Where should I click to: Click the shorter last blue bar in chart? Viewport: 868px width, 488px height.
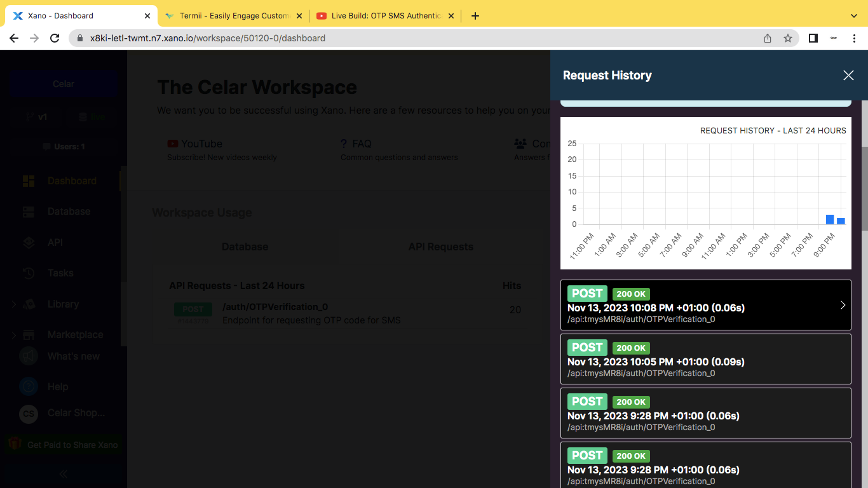(x=841, y=221)
